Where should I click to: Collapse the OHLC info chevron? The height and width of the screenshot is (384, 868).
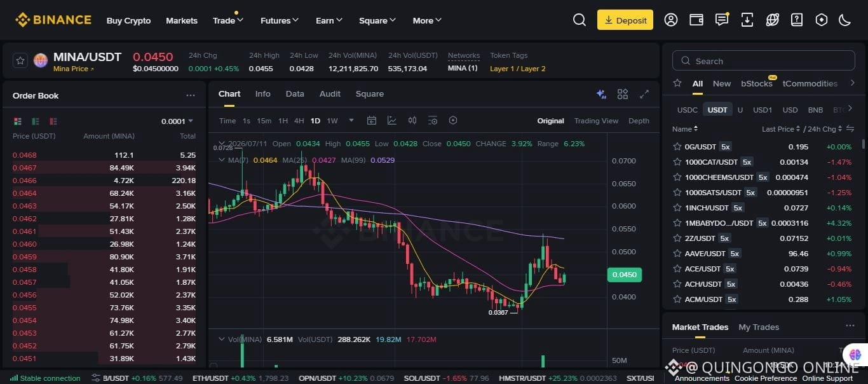[x=221, y=144]
